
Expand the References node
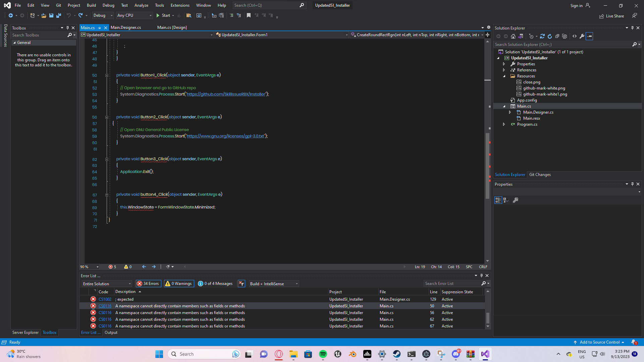coord(504,70)
